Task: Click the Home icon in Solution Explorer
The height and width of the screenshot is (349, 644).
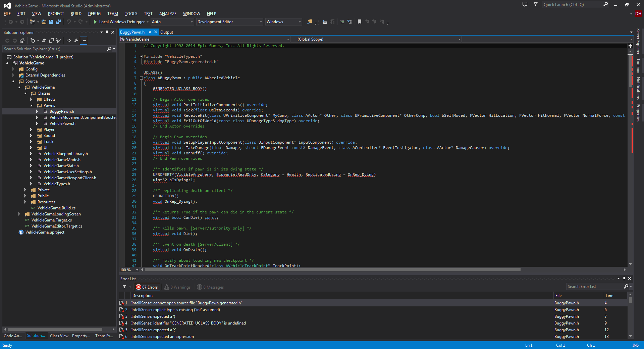Action: pos(22,41)
